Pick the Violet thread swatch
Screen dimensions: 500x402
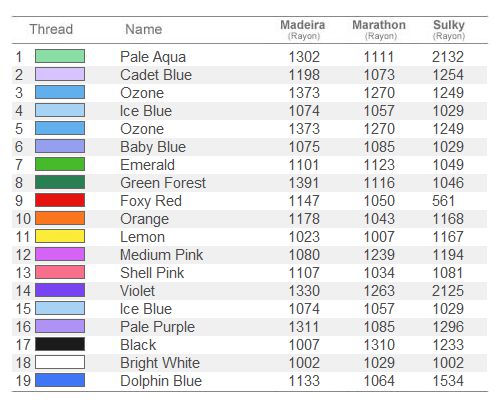pyautogui.click(x=60, y=290)
